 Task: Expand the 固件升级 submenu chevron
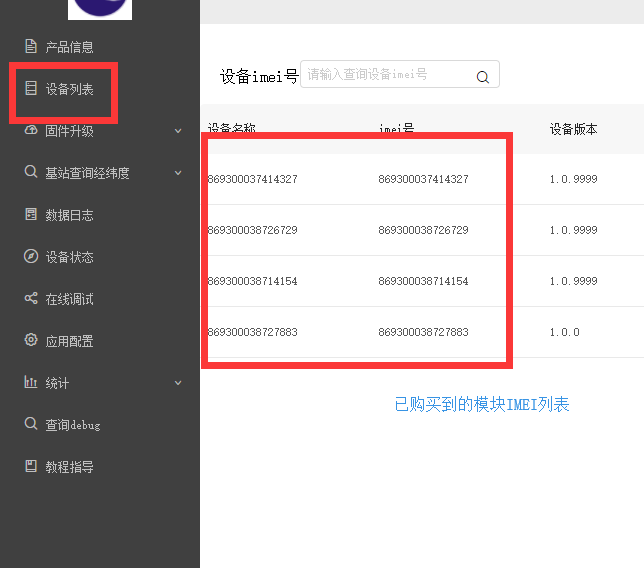[178, 131]
